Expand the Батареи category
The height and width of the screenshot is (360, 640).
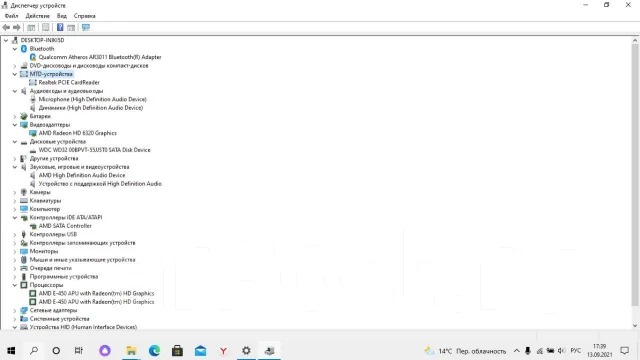click(x=15, y=116)
